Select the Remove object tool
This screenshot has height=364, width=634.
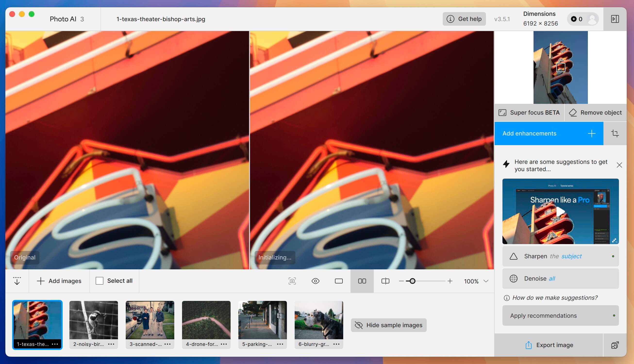[x=595, y=113]
